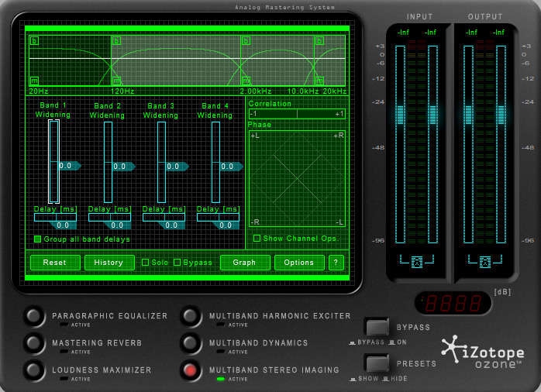Toggle Multiband Harmonic Exciter Active LED
The width and height of the screenshot is (541, 392).
pyautogui.click(x=221, y=325)
